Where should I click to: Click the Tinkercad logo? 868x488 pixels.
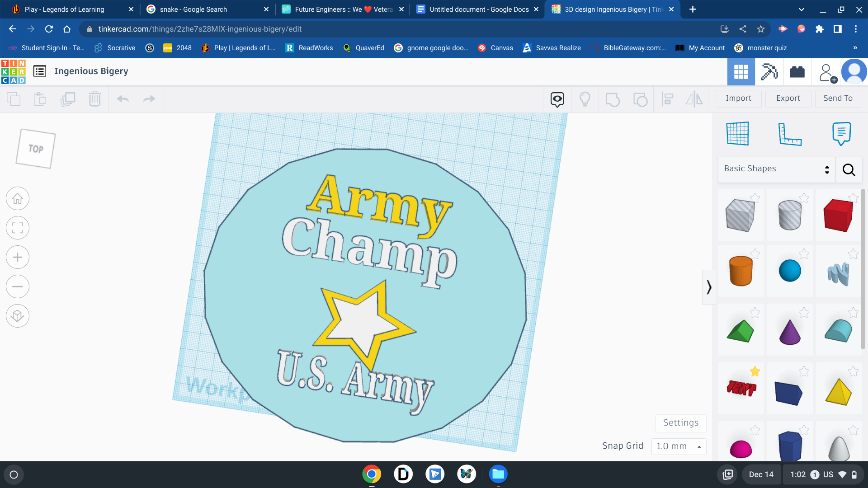pos(14,72)
